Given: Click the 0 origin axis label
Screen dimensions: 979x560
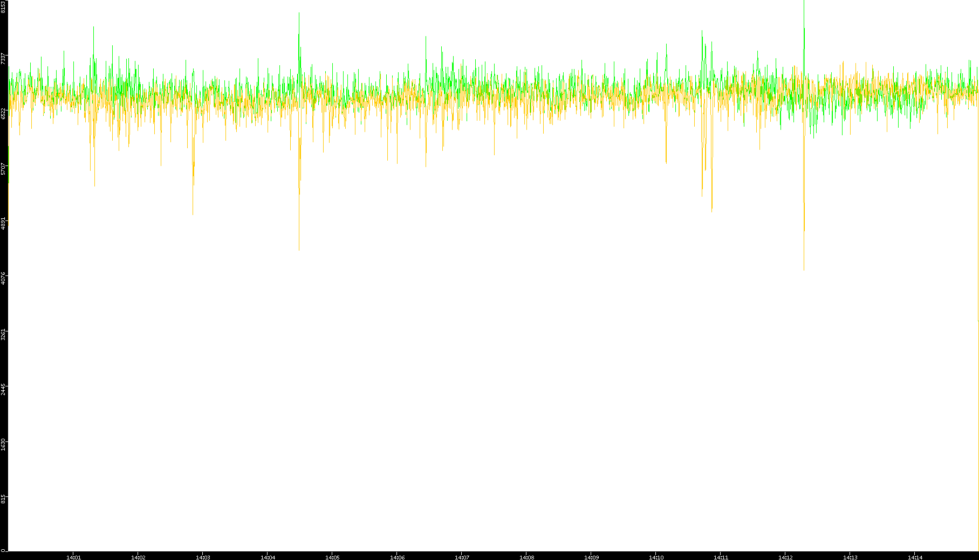Looking at the screenshot, I should 3,550.
